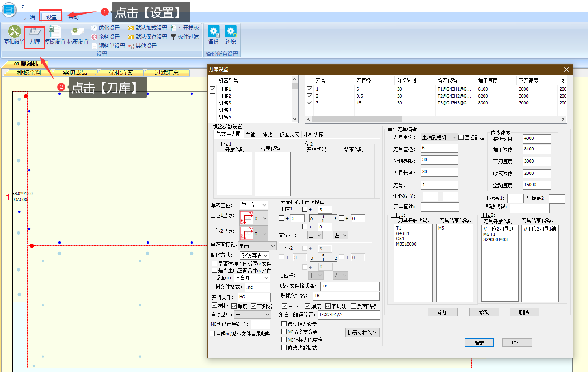Click the 确定 button
This screenshot has width=588, height=372.
tap(479, 343)
